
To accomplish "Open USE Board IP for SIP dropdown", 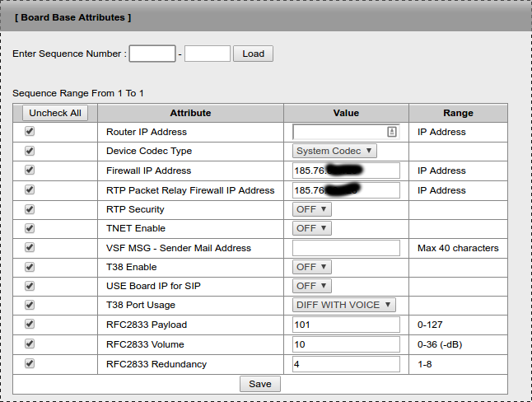I will (312, 286).
